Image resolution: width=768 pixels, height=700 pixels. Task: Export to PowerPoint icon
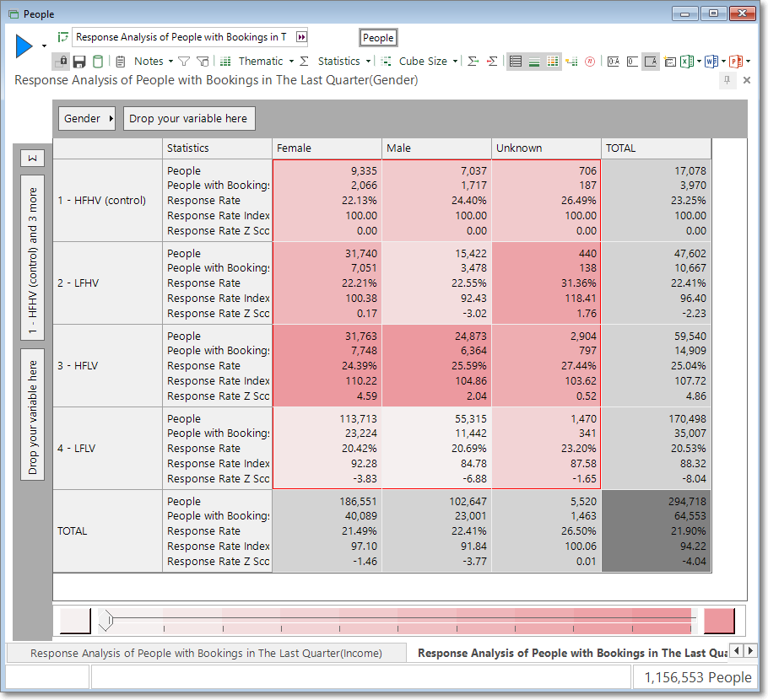(x=736, y=62)
